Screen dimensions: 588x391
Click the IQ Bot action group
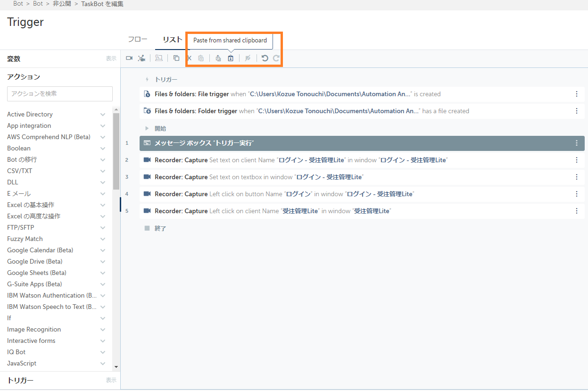click(x=57, y=352)
